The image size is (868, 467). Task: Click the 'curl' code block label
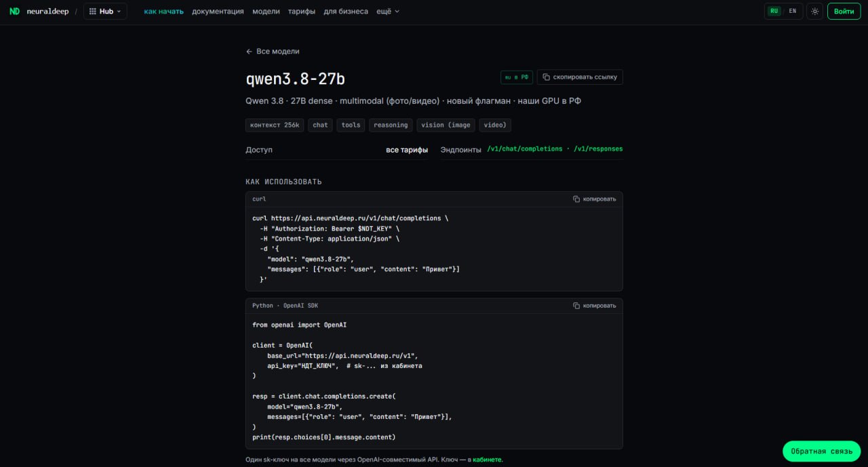tap(259, 199)
